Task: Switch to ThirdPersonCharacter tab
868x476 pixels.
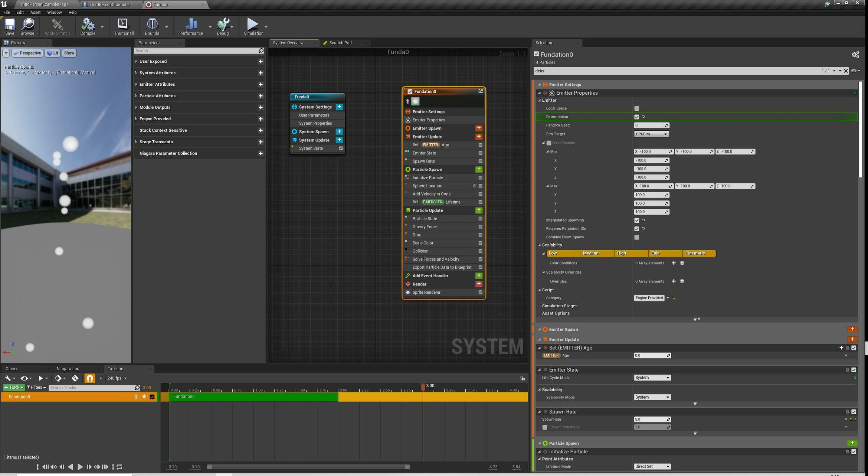Action: (x=109, y=4)
